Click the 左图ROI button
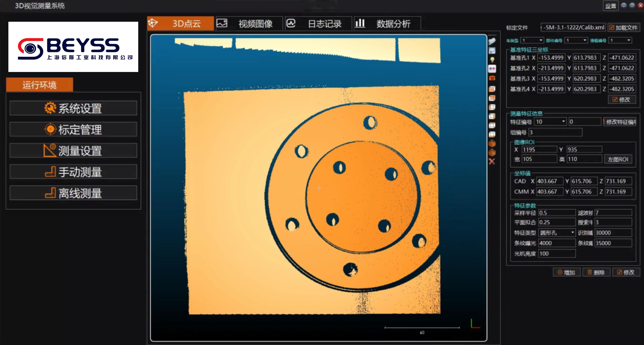The width and height of the screenshot is (644, 345). coord(618,159)
